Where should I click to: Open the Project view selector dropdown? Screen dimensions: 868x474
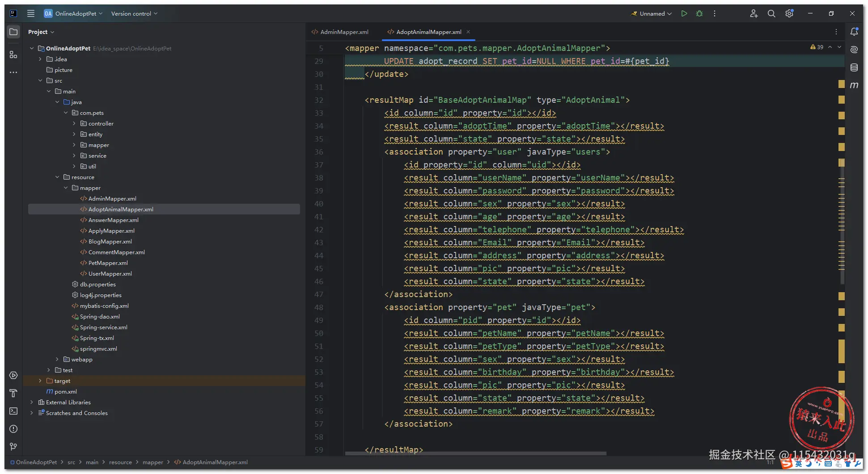coord(41,32)
